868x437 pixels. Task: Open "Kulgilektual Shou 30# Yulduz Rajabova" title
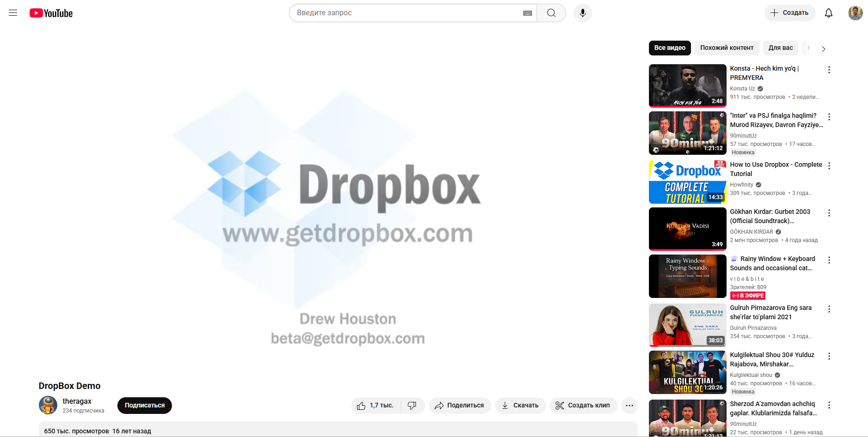pyautogui.click(x=772, y=359)
